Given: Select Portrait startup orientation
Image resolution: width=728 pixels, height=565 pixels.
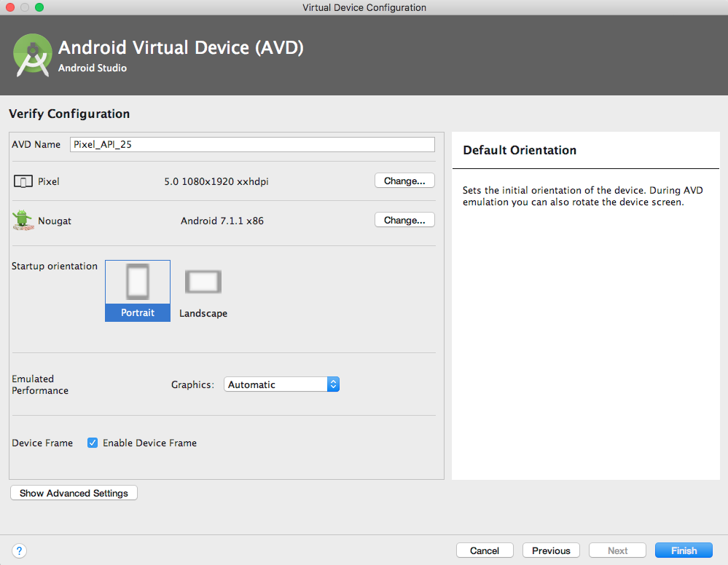Looking at the screenshot, I should pos(138,291).
